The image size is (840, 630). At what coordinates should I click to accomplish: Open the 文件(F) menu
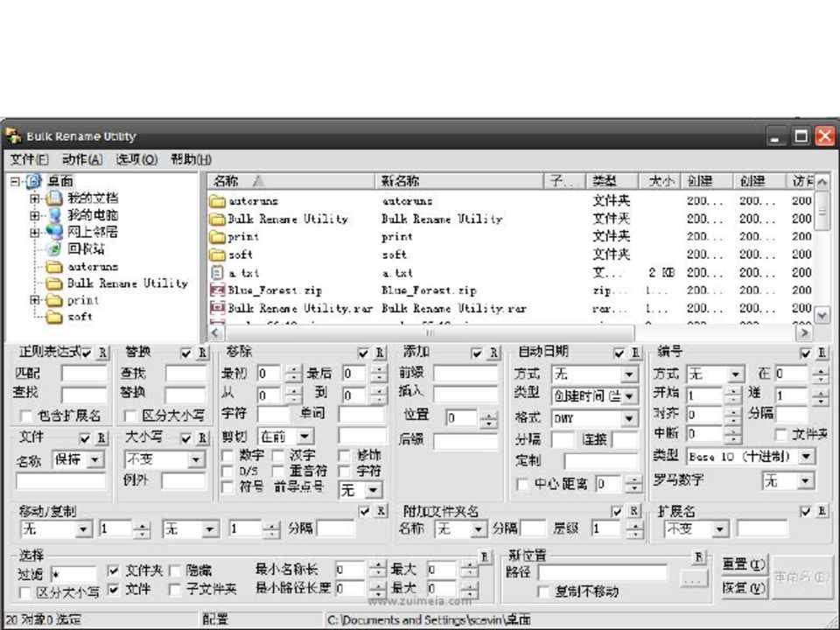pos(30,159)
